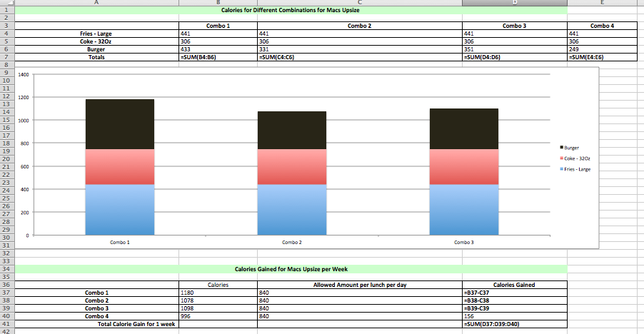The height and width of the screenshot is (334, 644).
Task: Select the title cell 'Calories for Different Combinations for Macs Upsize'
Action: pos(291,10)
